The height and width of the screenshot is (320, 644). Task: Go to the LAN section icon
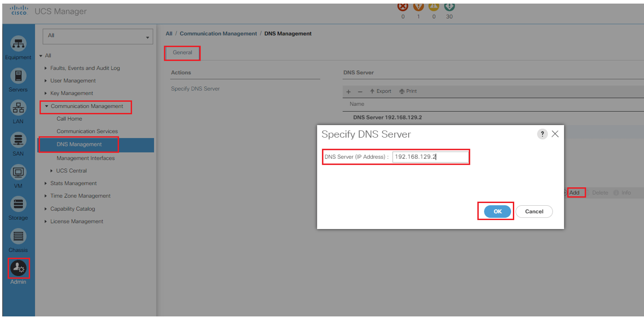click(18, 108)
